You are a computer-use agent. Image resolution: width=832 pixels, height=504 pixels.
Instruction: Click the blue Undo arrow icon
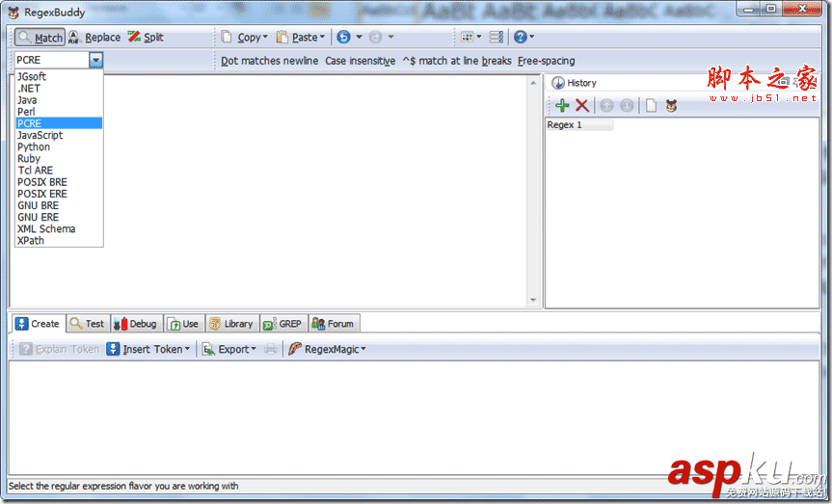(x=343, y=38)
